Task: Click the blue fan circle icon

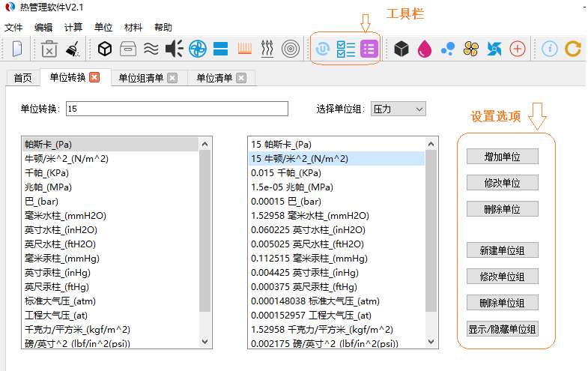Action: click(x=198, y=49)
